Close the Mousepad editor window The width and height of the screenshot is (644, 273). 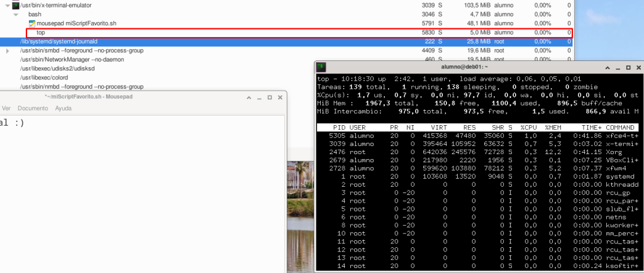tap(279, 97)
